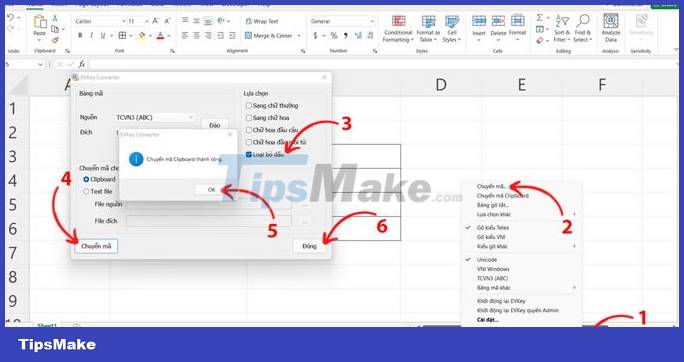Open the Nguồn TCVN3 (ABC) dropdown
Viewport: 684px width, 362px height.
tap(154, 118)
